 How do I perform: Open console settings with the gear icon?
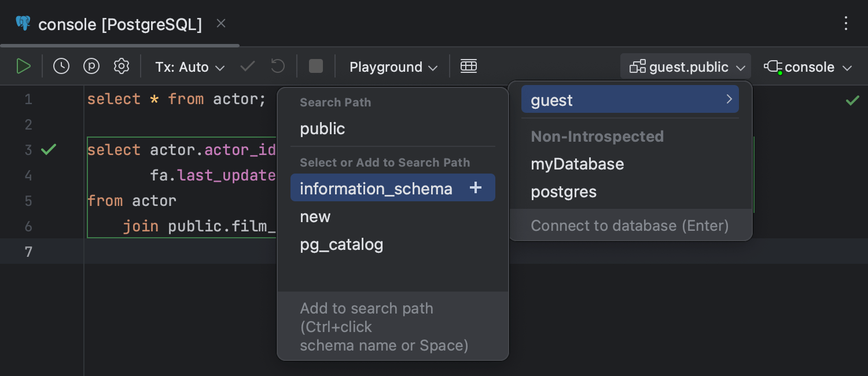121,66
